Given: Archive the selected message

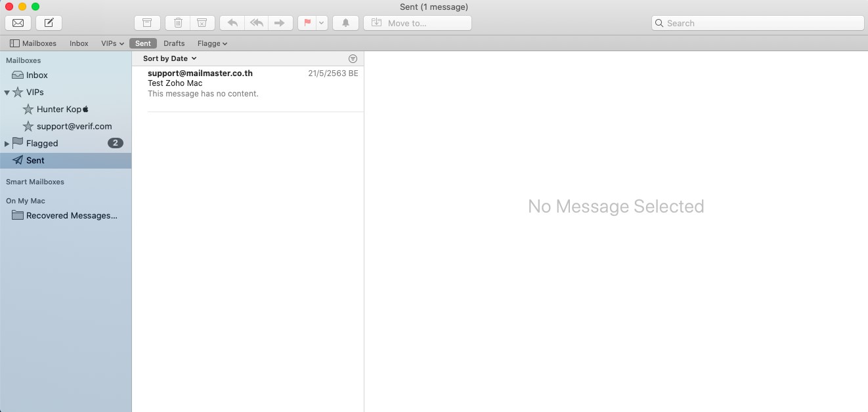Looking at the screenshot, I should (x=147, y=23).
